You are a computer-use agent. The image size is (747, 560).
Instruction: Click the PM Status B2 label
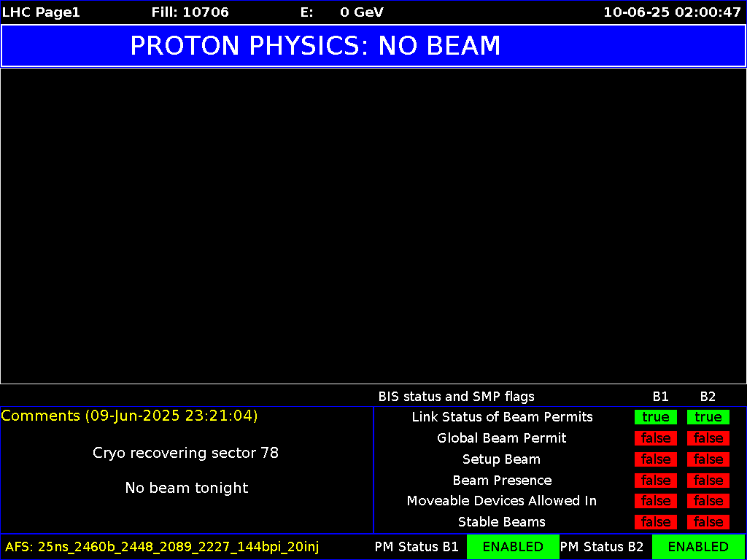click(x=602, y=547)
